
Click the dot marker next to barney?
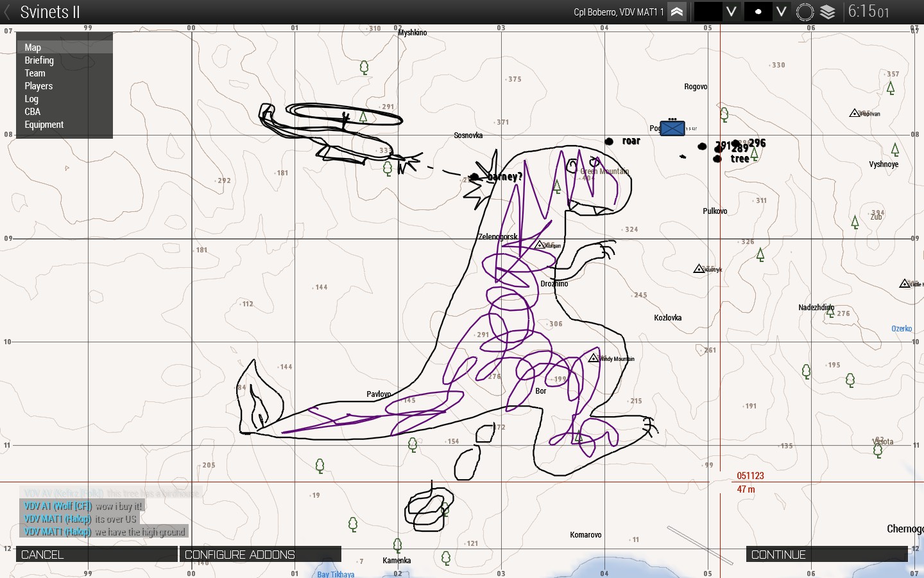[x=474, y=177]
